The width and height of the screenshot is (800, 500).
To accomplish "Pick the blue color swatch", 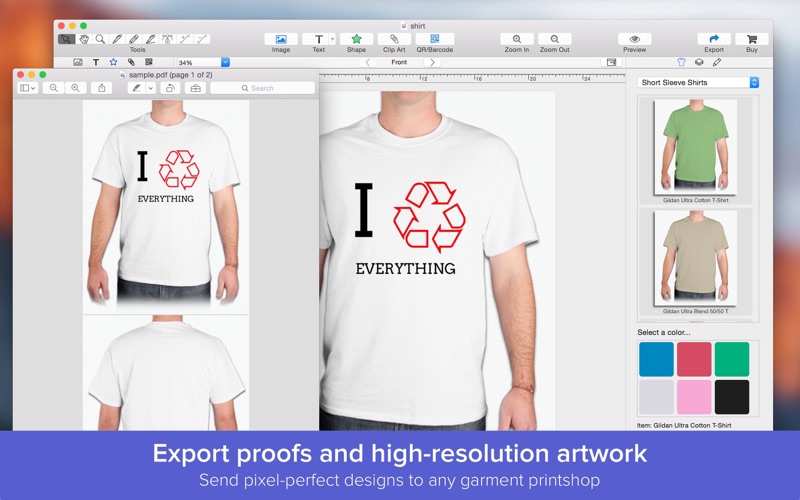I will click(x=656, y=359).
